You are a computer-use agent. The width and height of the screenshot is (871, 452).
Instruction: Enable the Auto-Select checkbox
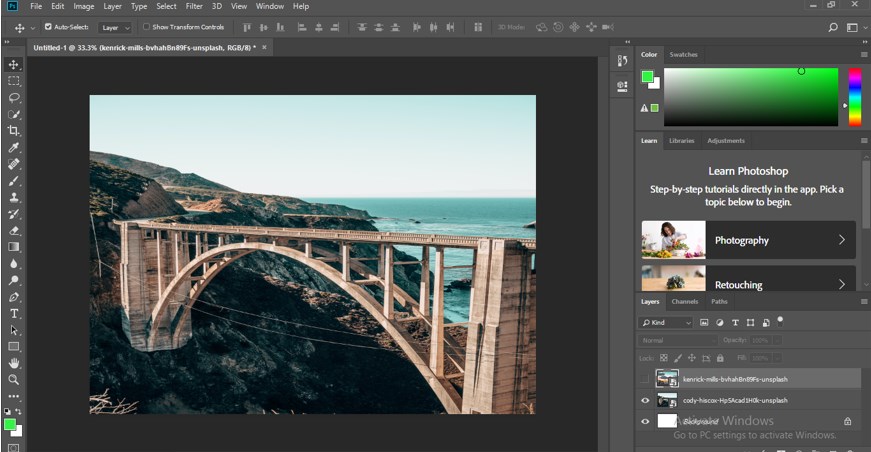pos(48,27)
